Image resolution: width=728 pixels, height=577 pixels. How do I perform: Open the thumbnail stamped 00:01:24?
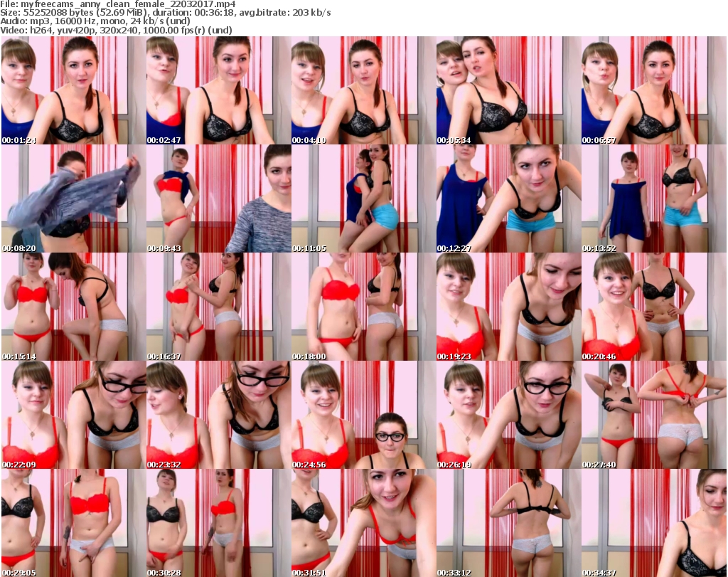[74, 90]
